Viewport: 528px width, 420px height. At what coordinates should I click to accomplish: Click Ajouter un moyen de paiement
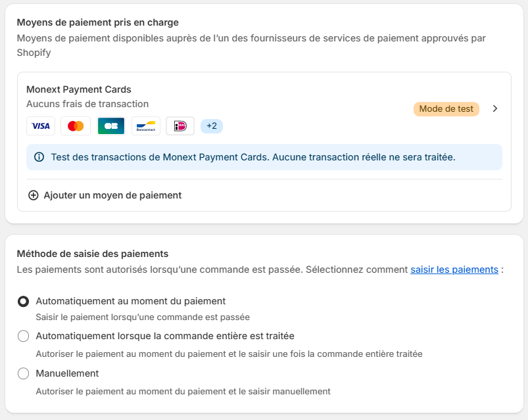point(112,195)
